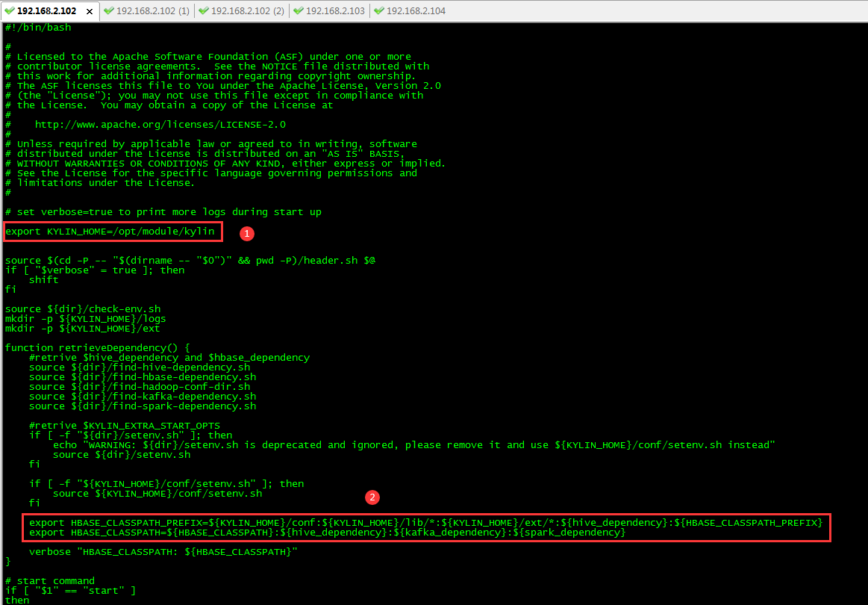Click the 'verbose "HBASE_CLASSPATH: ..."' line
This screenshot has height=605, width=868.
tap(163, 552)
